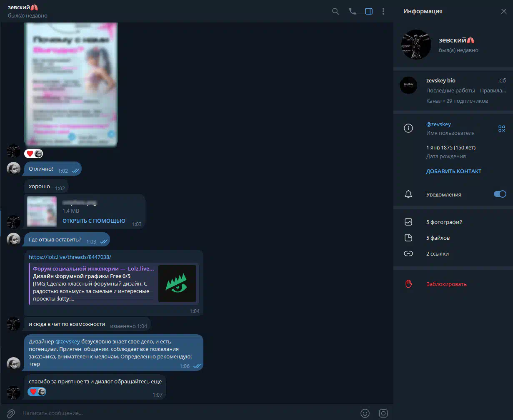Open the lolz.live/threads/8447038 link

(70, 257)
